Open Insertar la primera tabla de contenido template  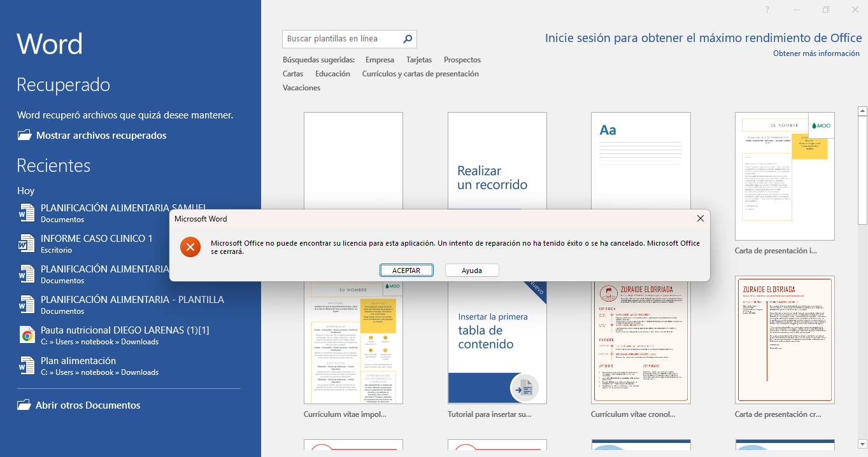click(x=497, y=342)
